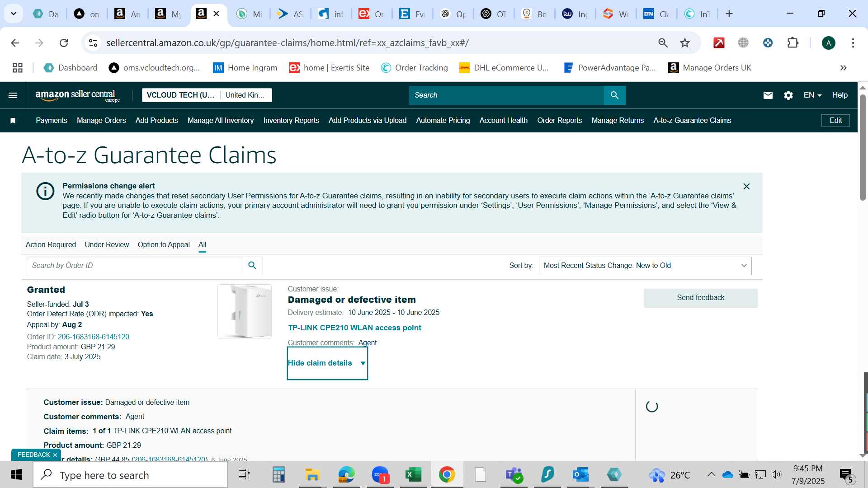Open Manage Orders in the favorites bar

pyautogui.click(x=101, y=121)
